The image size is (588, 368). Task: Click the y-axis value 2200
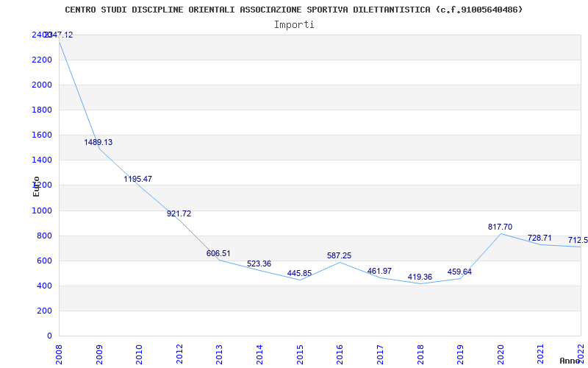click(42, 60)
